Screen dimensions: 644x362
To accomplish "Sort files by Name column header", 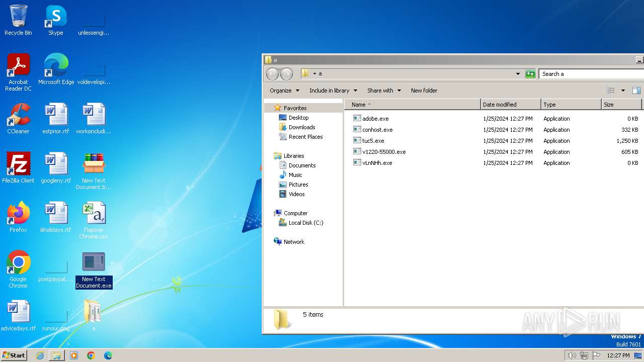I will [x=413, y=105].
